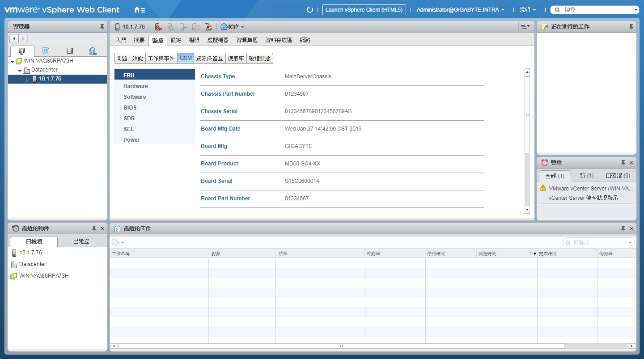Switch to the 入門 tab
This screenshot has height=359, width=644.
(121, 40)
